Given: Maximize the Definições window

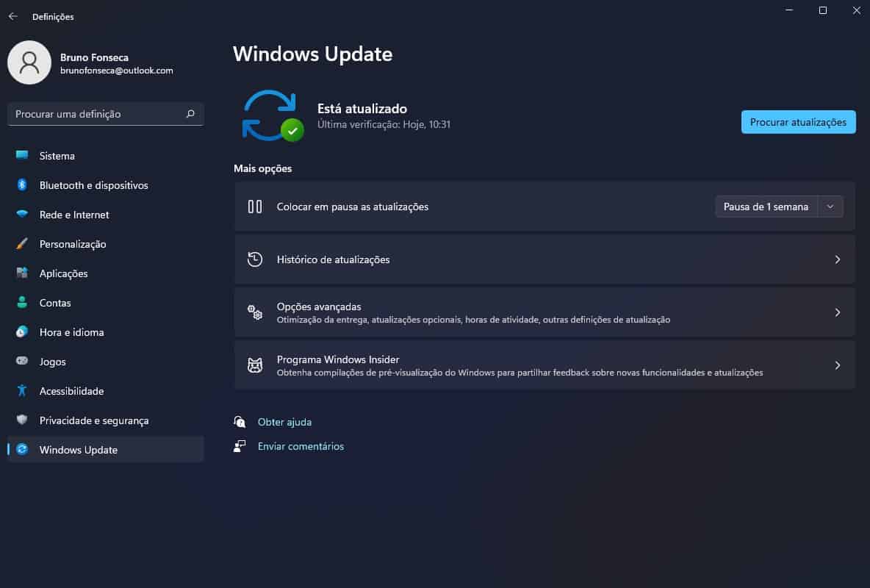Looking at the screenshot, I should (x=823, y=10).
